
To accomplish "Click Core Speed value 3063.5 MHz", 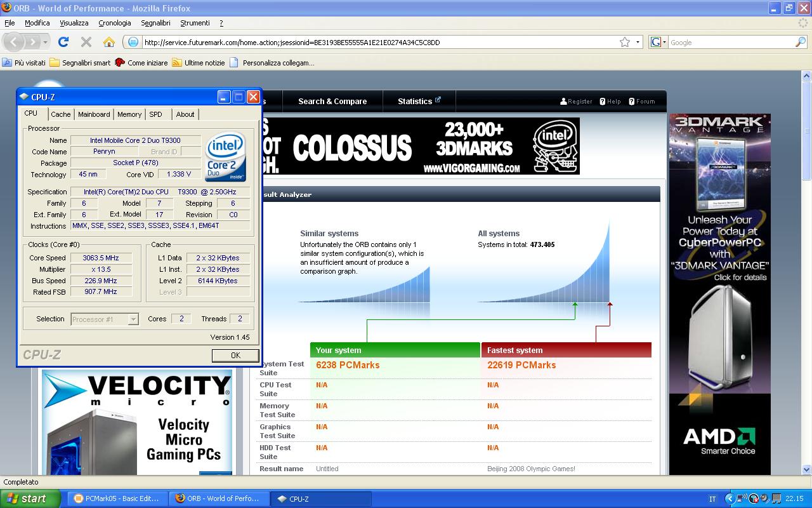I will 100,258.
